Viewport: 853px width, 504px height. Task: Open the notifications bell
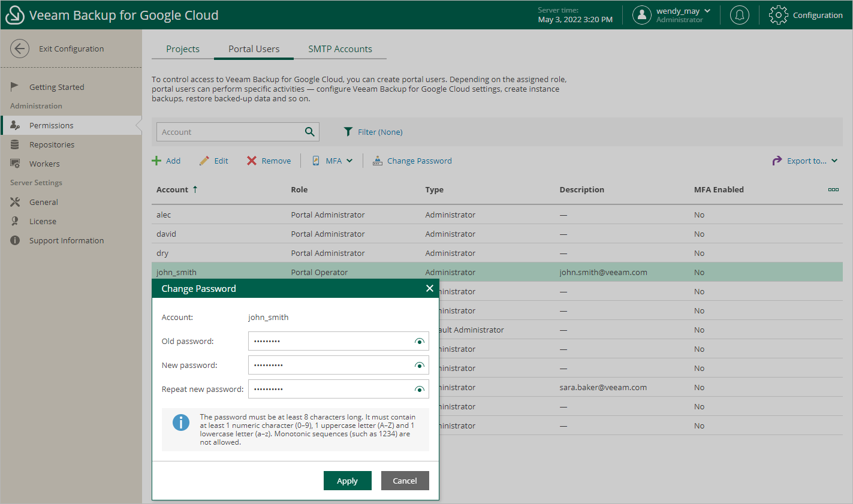click(740, 15)
